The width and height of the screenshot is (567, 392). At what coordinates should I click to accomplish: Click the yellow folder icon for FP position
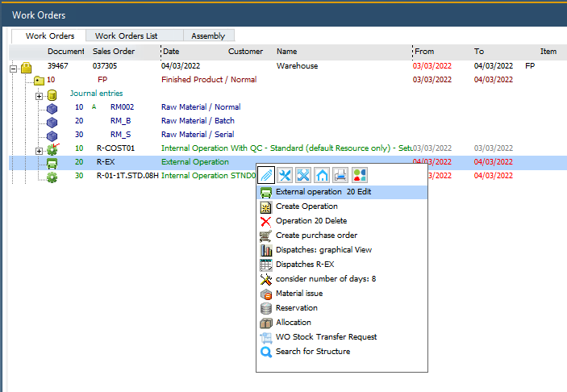(x=39, y=81)
